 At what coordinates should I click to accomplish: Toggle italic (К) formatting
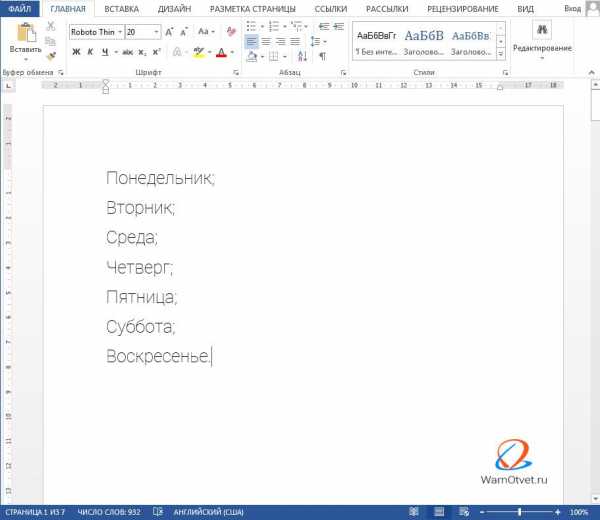[x=90, y=52]
